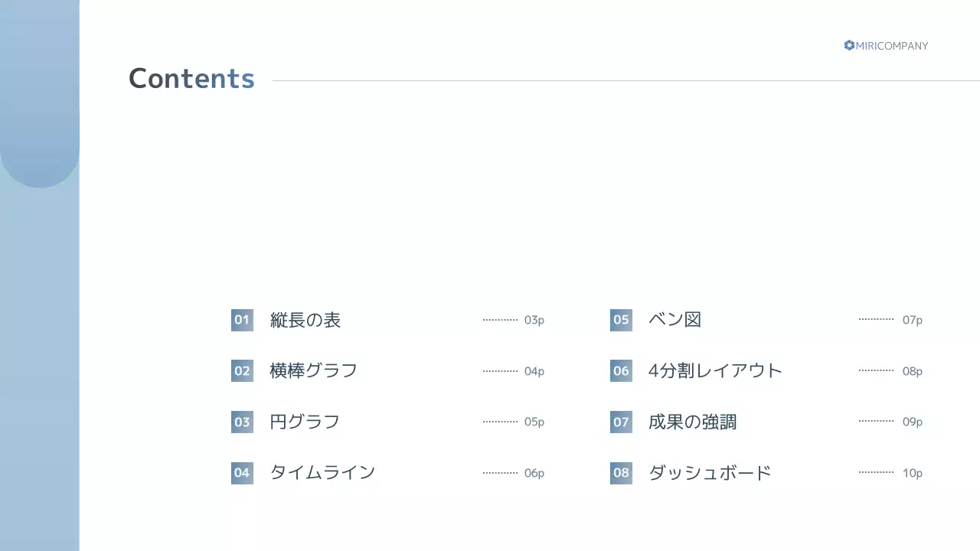Click the 05 number badge

(621, 320)
